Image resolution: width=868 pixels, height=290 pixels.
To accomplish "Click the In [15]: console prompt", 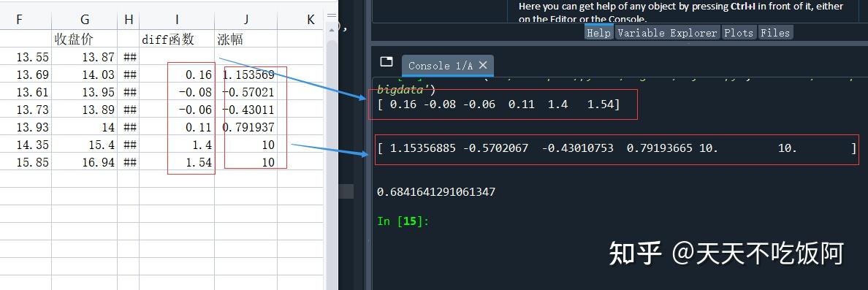I will pos(403,221).
